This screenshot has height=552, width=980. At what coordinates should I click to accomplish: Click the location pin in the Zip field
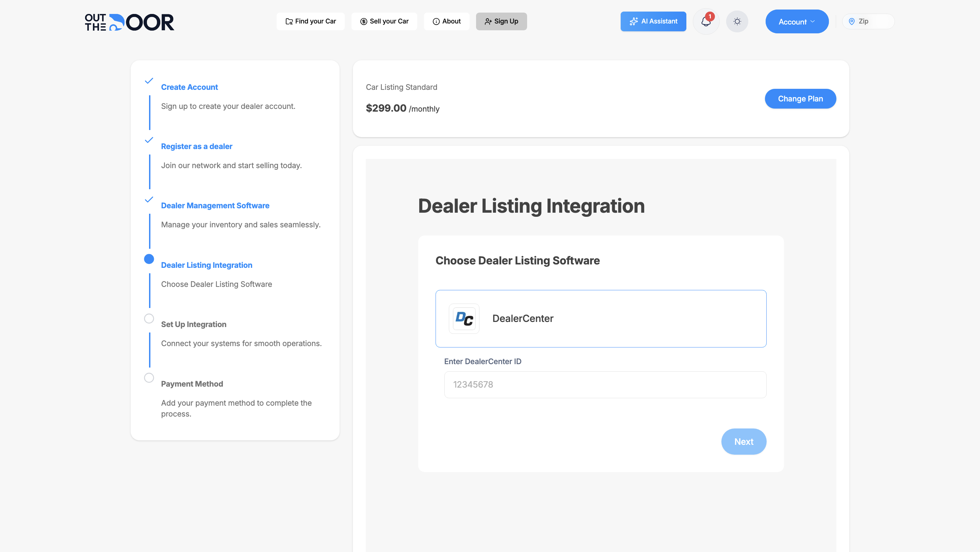851,21
